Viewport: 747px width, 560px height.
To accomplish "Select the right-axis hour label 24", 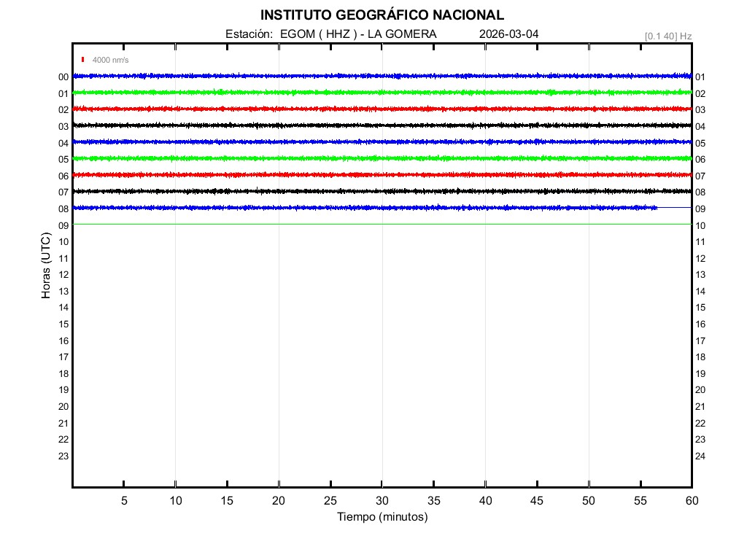I will click(x=700, y=456).
